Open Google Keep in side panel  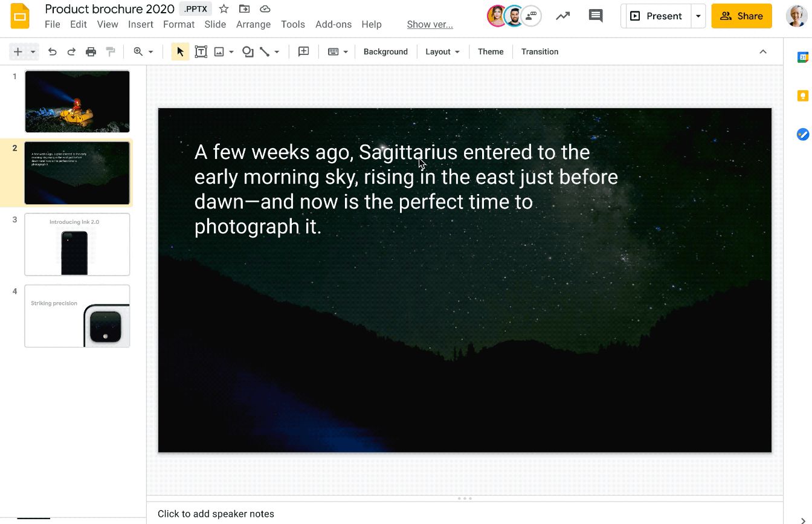coord(802,95)
